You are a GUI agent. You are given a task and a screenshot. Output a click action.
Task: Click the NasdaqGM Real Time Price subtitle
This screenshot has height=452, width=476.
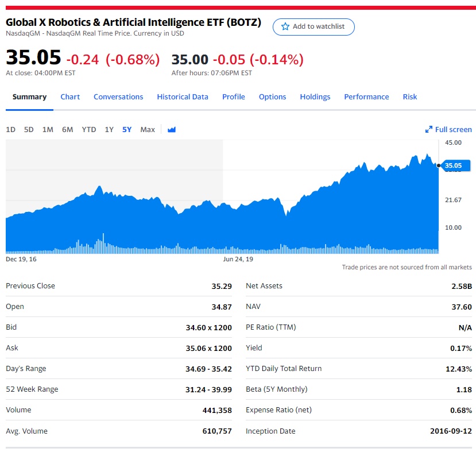tap(95, 33)
